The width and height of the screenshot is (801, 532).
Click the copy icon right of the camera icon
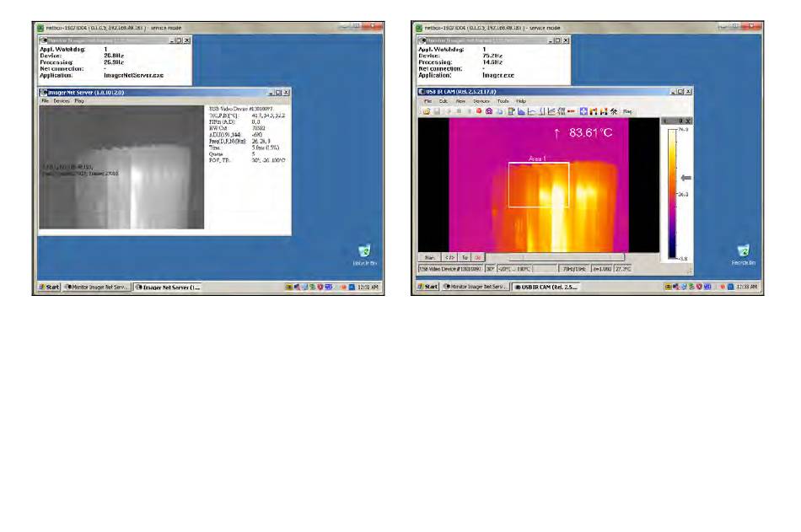click(x=500, y=111)
